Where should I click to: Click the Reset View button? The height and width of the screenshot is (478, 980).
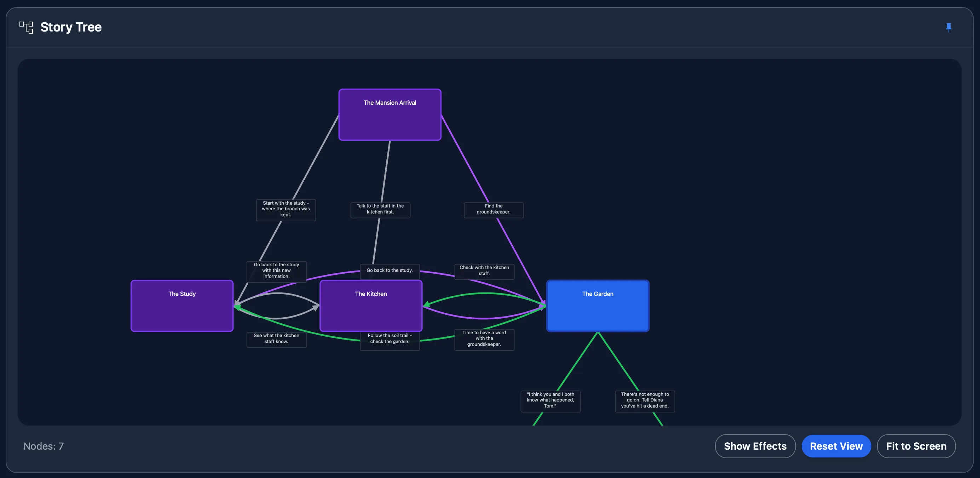pyautogui.click(x=836, y=446)
